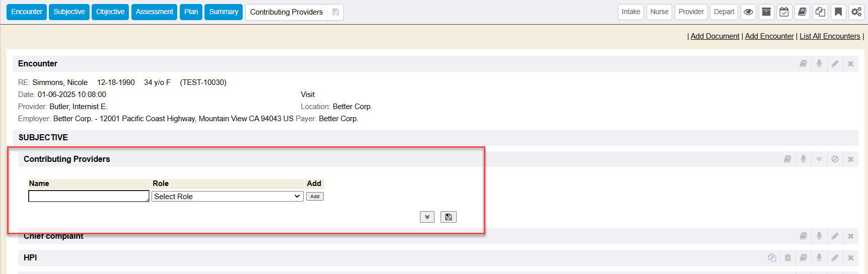The height and width of the screenshot is (274, 868).
Task: Click the microphone icon in Contributing Providers header
Action: pyautogui.click(x=804, y=159)
